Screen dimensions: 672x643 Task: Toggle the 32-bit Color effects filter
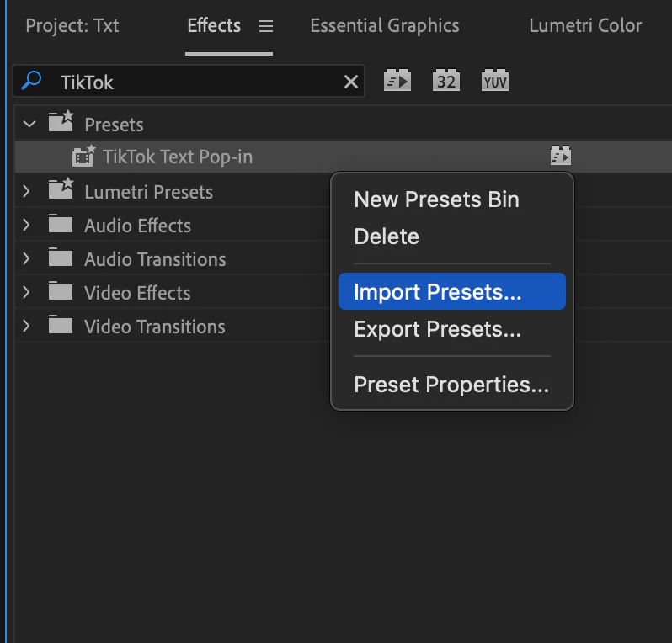[445, 81]
